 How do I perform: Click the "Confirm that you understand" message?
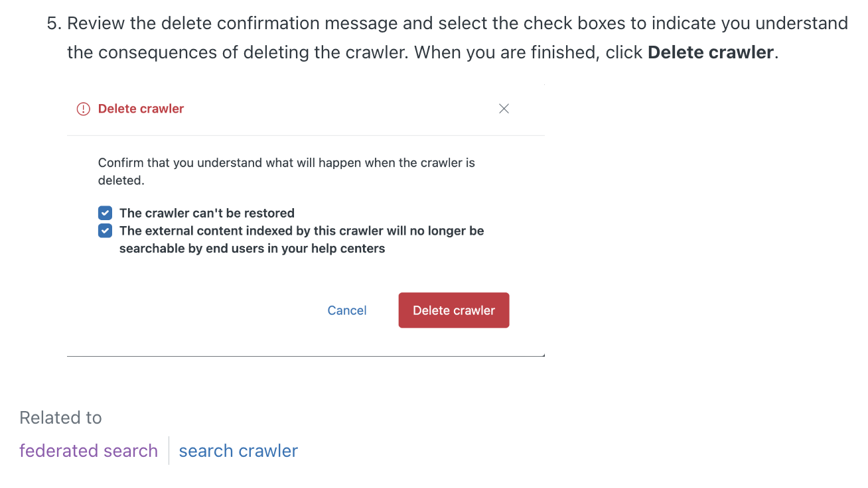pos(286,171)
